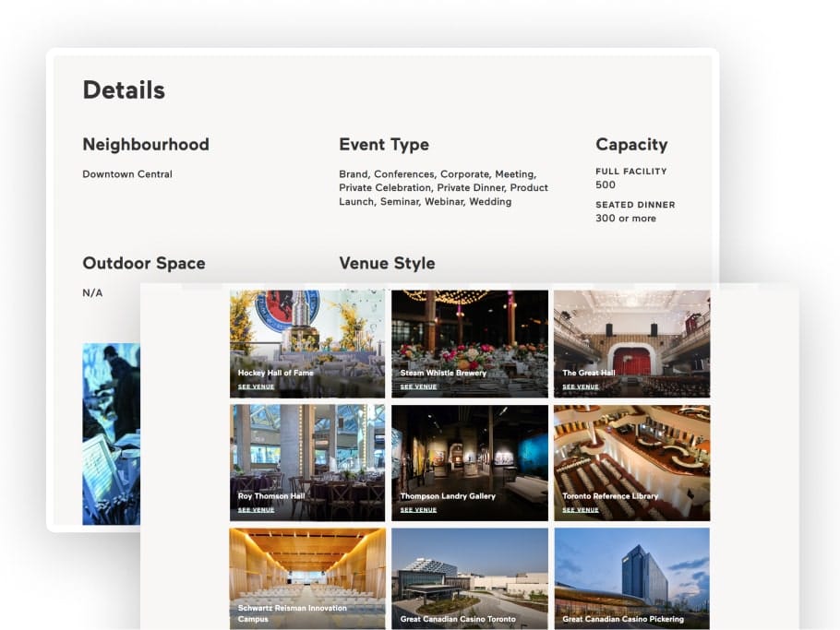
Task: Open the Thompson Landry Gallery venue photo
Action: [470, 462]
